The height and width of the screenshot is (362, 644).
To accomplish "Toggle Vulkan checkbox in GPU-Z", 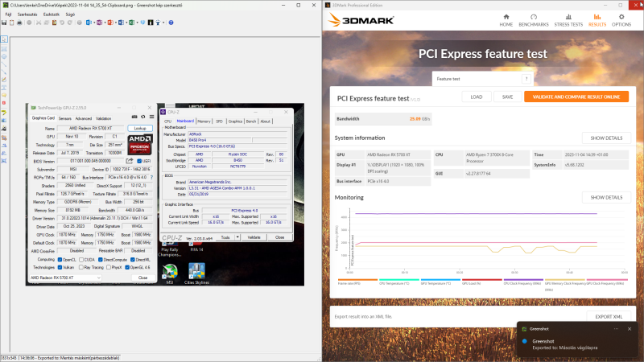I will point(60,268).
